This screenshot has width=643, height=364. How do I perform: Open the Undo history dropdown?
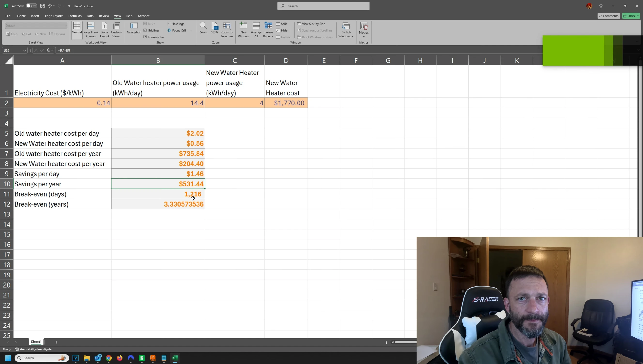tap(54, 6)
